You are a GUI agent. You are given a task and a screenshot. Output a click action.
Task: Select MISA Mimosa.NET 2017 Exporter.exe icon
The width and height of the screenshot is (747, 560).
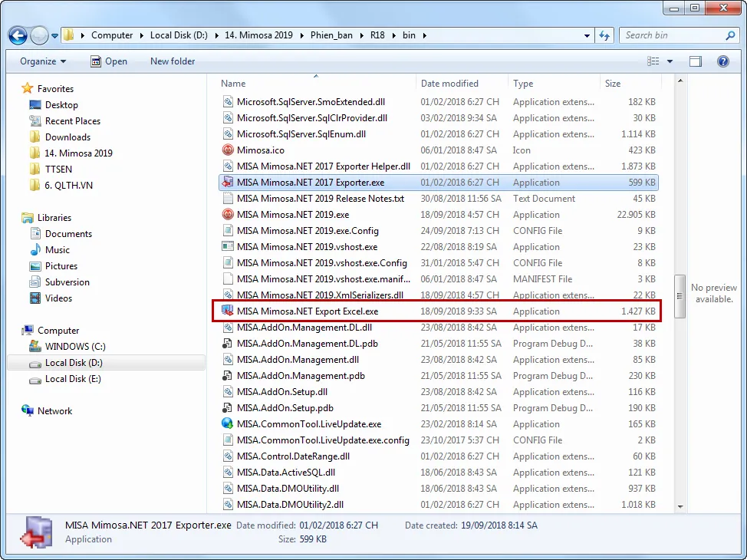[x=228, y=183]
